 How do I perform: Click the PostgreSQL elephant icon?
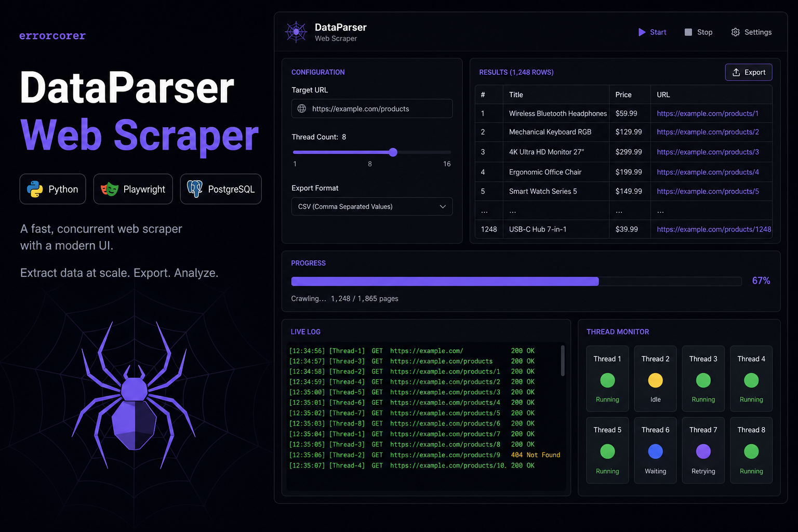pyautogui.click(x=195, y=189)
